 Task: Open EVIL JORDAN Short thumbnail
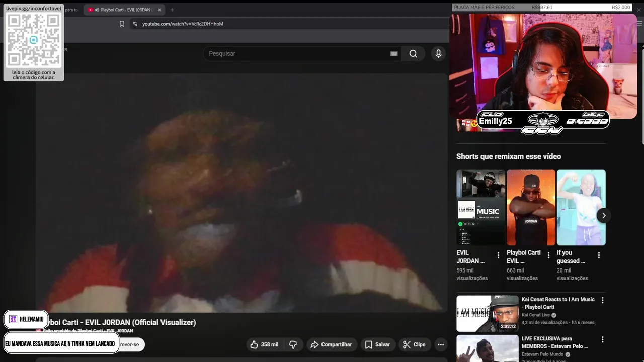pos(480,208)
